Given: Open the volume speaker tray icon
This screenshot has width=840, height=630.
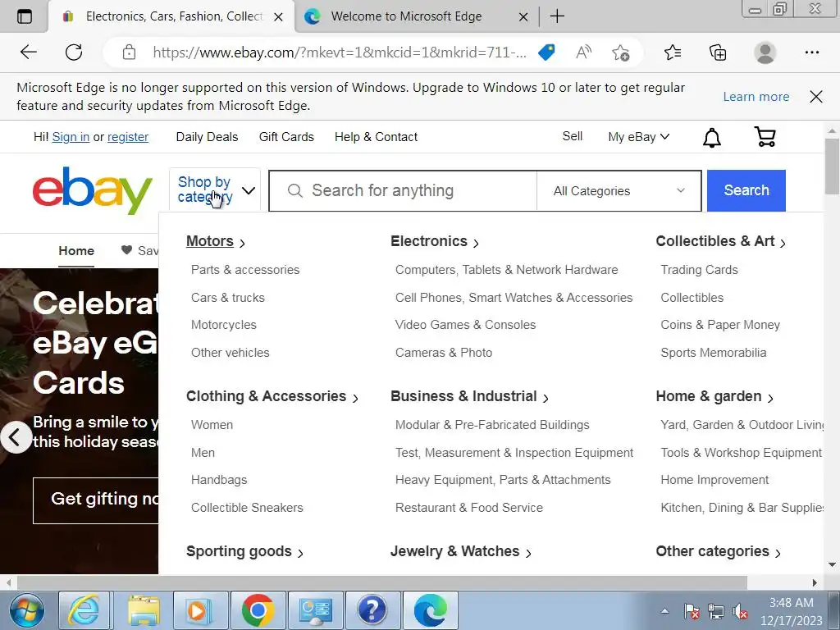Looking at the screenshot, I should (x=740, y=611).
